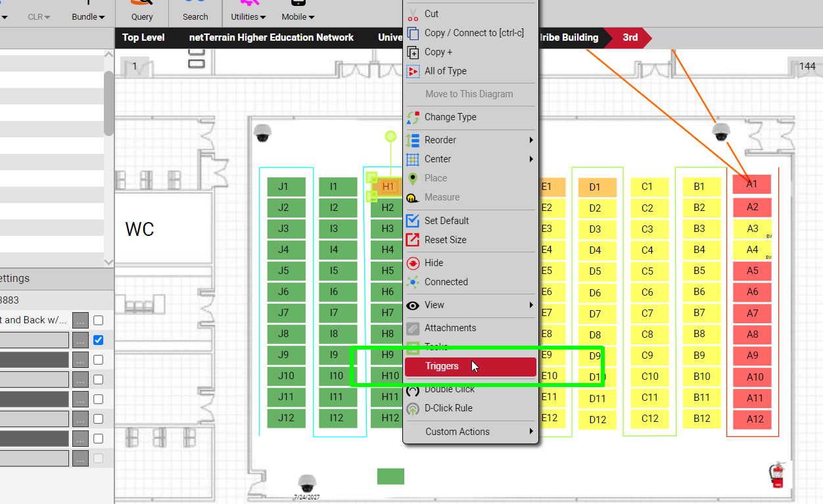Click the Change Type icon

[x=413, y=118]
